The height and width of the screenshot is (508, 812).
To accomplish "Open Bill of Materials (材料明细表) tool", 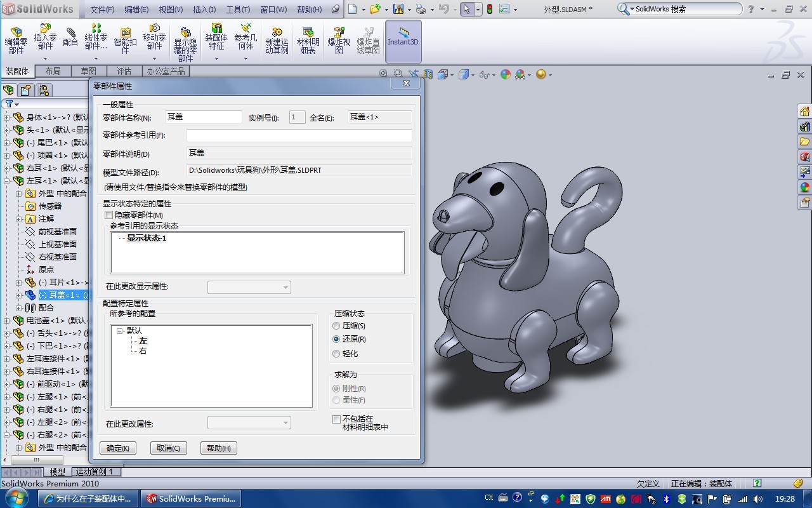I will tap(308, 41).
